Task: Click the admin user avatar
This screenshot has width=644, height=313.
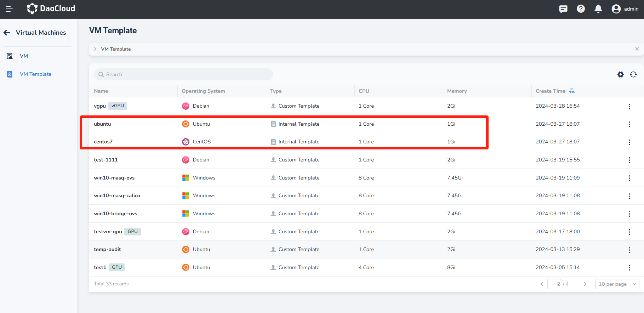Action: pos(616,9)
